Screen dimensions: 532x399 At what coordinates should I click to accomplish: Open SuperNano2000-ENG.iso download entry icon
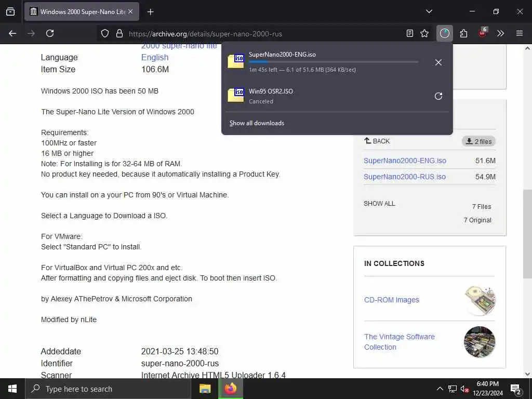236,61
